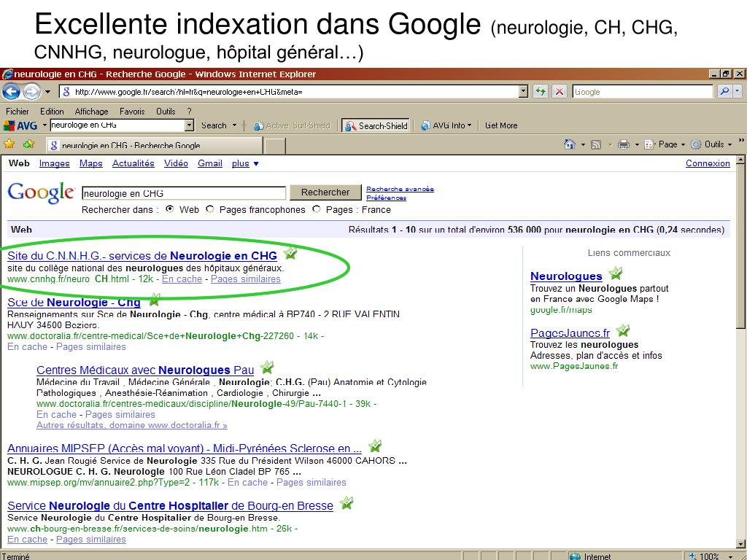Click the Home icon in the command bar
This screenshot has height=560, width=747.
click(569, 144)
